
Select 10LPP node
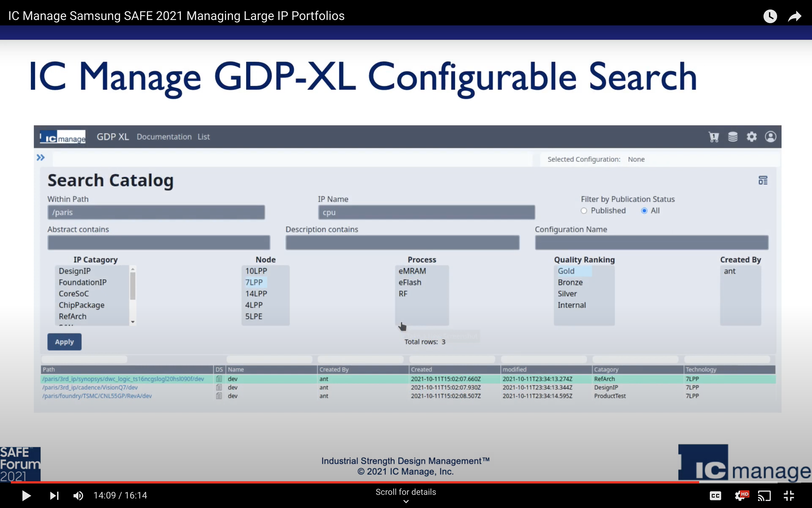tap(256, 271)
